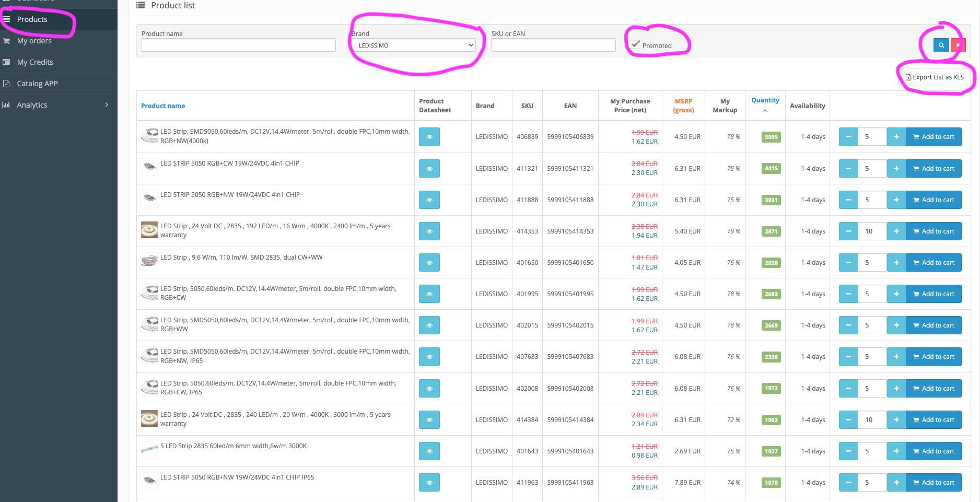Viewport: 980px width, 502px height.
Task: Decrease quantity for SKU 411321
Action: click(848, 168)
